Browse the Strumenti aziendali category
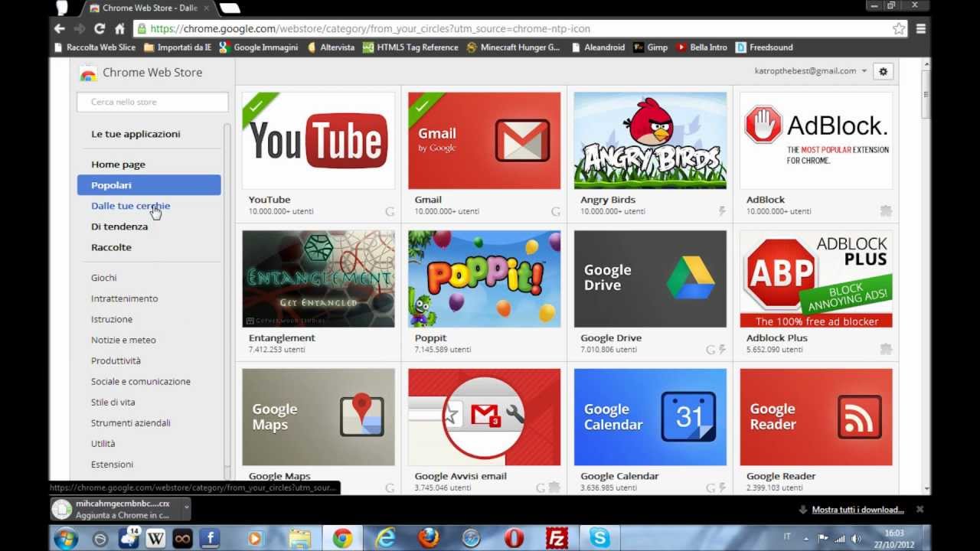The width and height of the screenshot is (980, 551). click(x=131, y=422)
